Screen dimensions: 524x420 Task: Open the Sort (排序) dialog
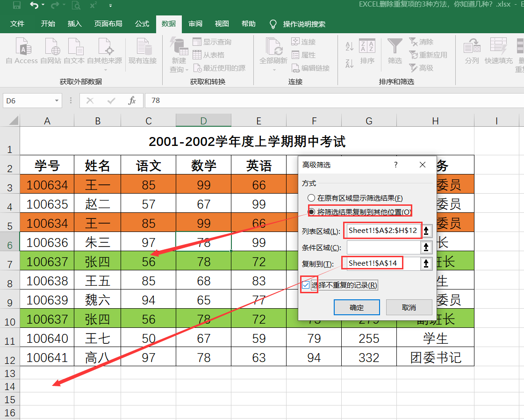(367, 51)
